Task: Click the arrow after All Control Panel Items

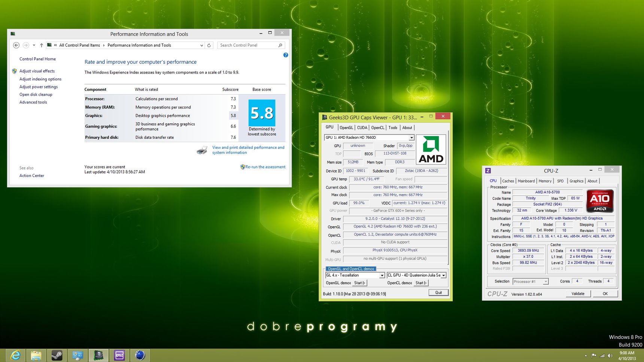Action: click(104, 45)
